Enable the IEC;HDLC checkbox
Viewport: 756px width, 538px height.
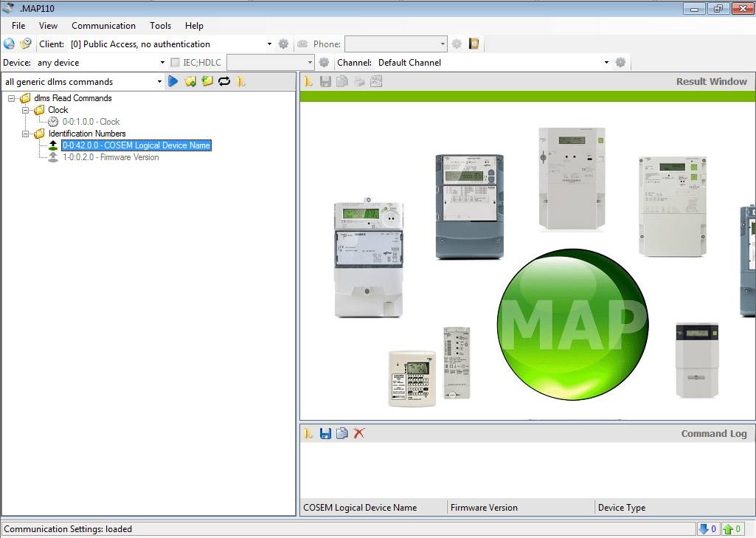(x=175, y=62)
